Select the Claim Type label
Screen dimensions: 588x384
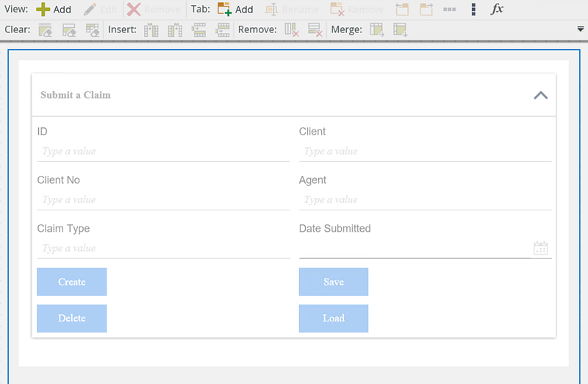(x=63, y=229)
